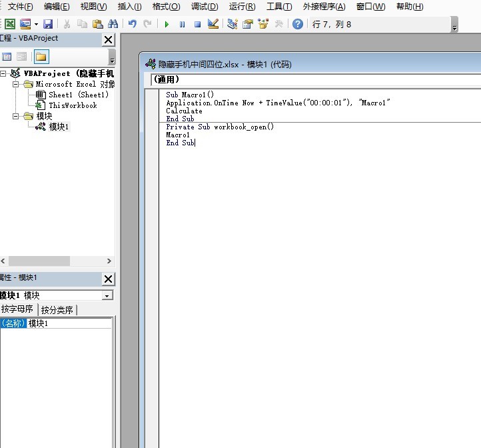Image resolution: width=481 pixels, height=448 pixels.
Task: Click the Sub Macro1() code line
Action: coord(190,95)
